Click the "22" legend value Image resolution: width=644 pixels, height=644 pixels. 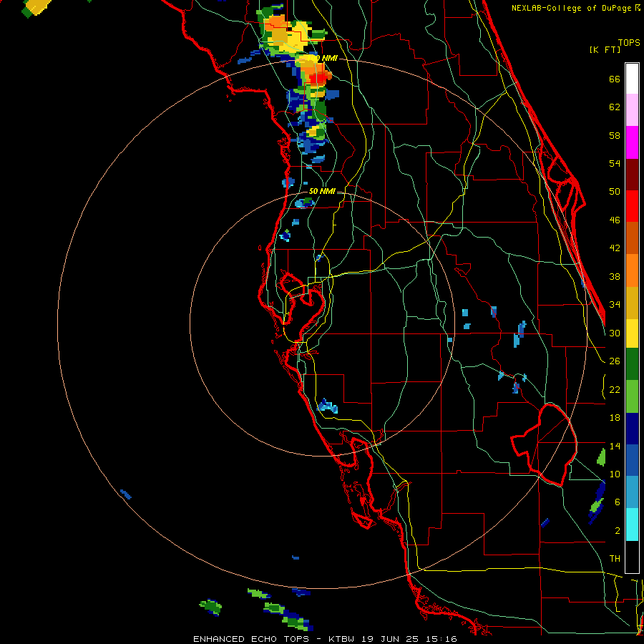(615, 389)
